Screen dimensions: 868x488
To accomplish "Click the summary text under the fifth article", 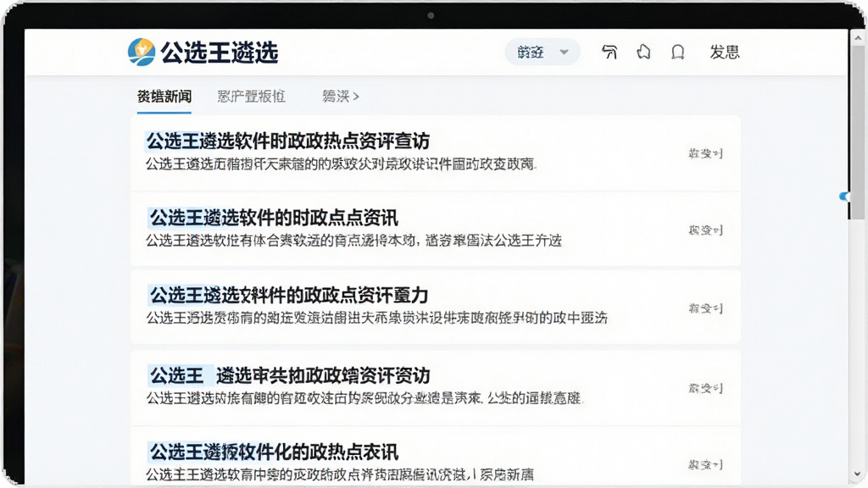I will pyautogui.click(x=340, y=474).
